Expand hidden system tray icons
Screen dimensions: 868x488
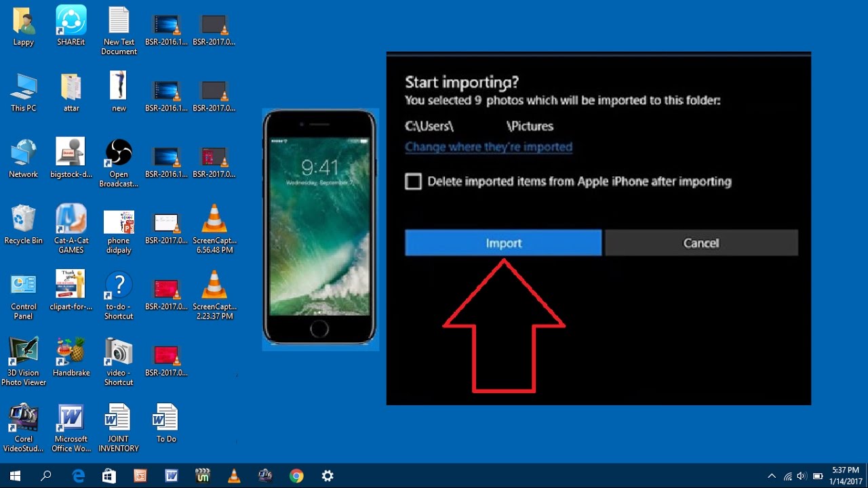pyautogui.click(x=772, y=476)
